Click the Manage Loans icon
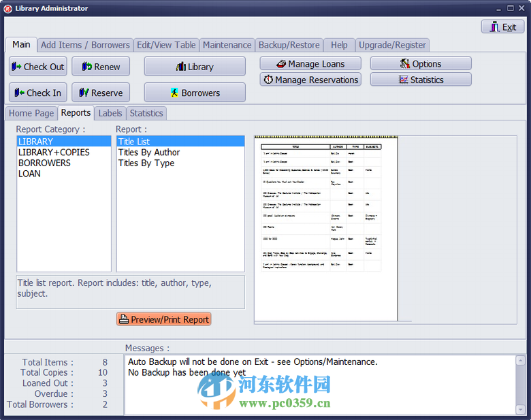 281,64
